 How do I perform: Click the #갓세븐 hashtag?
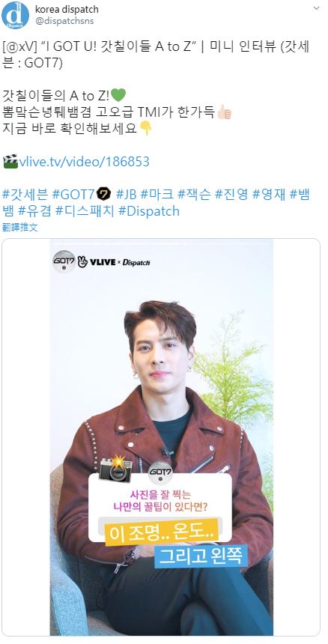pos(25,194)
